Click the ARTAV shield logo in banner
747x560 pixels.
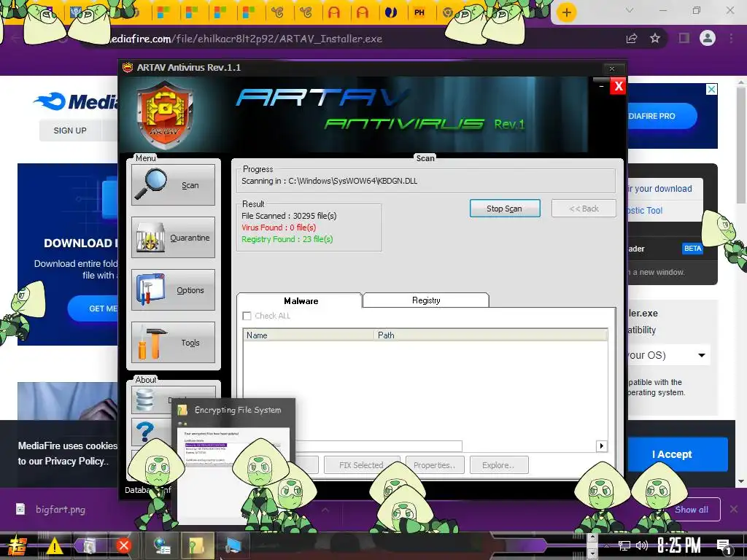click(165, 114)
